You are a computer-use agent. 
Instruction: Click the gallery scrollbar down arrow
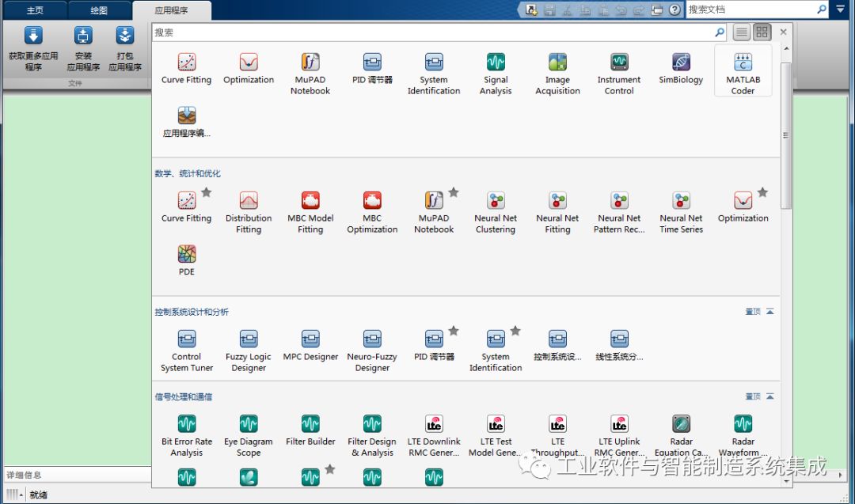(786, 481)
